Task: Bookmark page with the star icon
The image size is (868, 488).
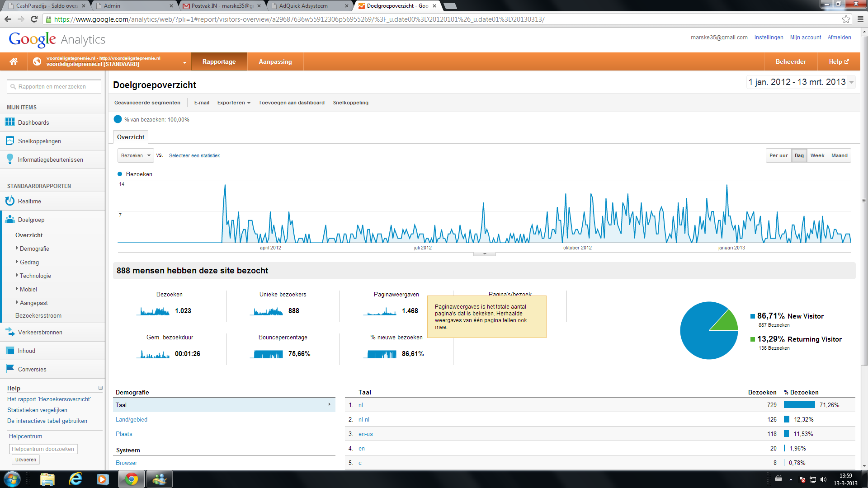Action: [846, 19]
